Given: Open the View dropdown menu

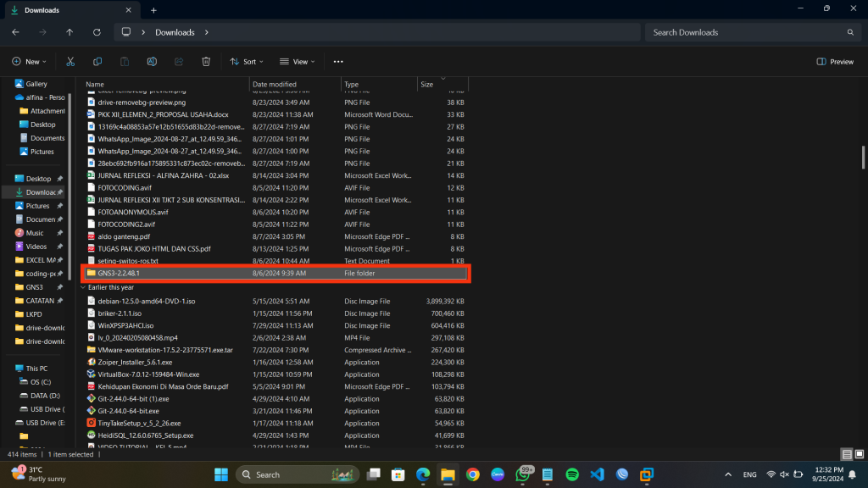Looking at the screenshot, I should pos(298,62).
